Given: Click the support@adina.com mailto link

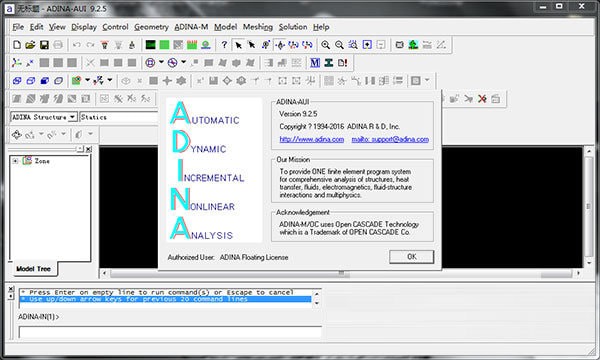Looking at the screenshot, I should [390, 139].
